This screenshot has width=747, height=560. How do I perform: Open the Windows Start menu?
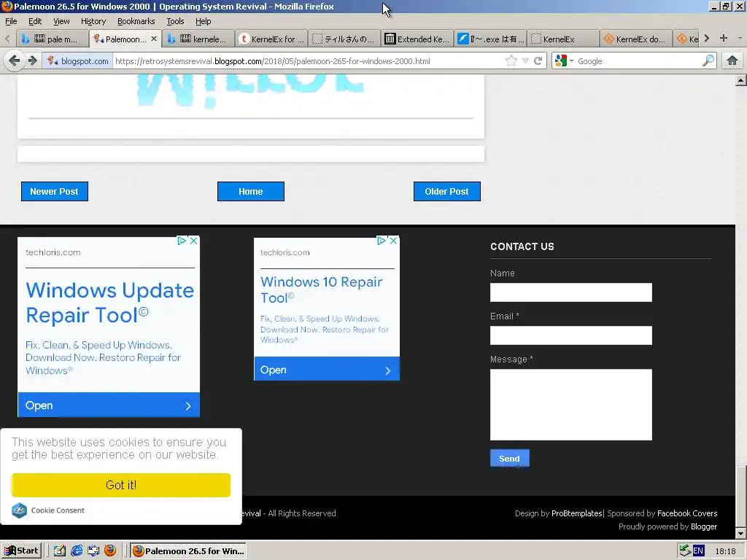click(x=21, y=551)
